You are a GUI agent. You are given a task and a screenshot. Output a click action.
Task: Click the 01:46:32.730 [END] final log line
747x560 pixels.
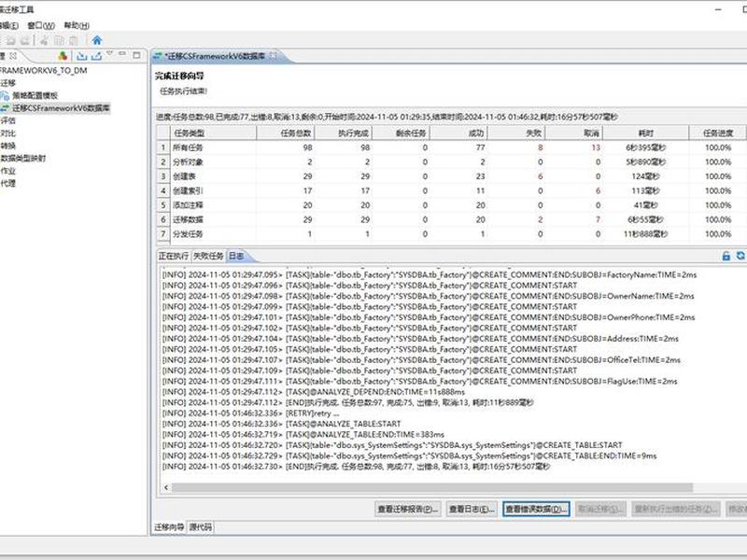point(356,467)
